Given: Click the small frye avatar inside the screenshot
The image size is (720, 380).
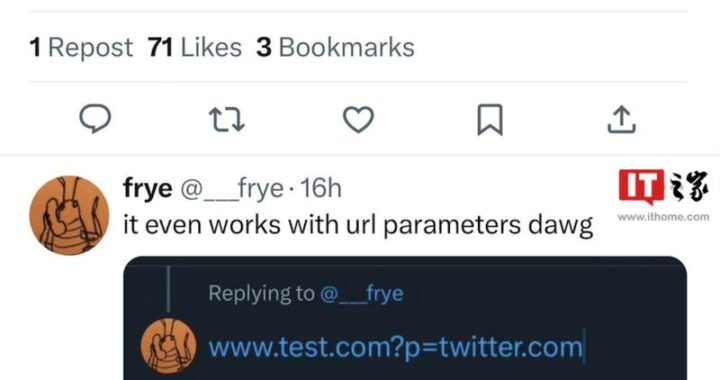Looking at the screenshot, I should (x=168, y=346).
